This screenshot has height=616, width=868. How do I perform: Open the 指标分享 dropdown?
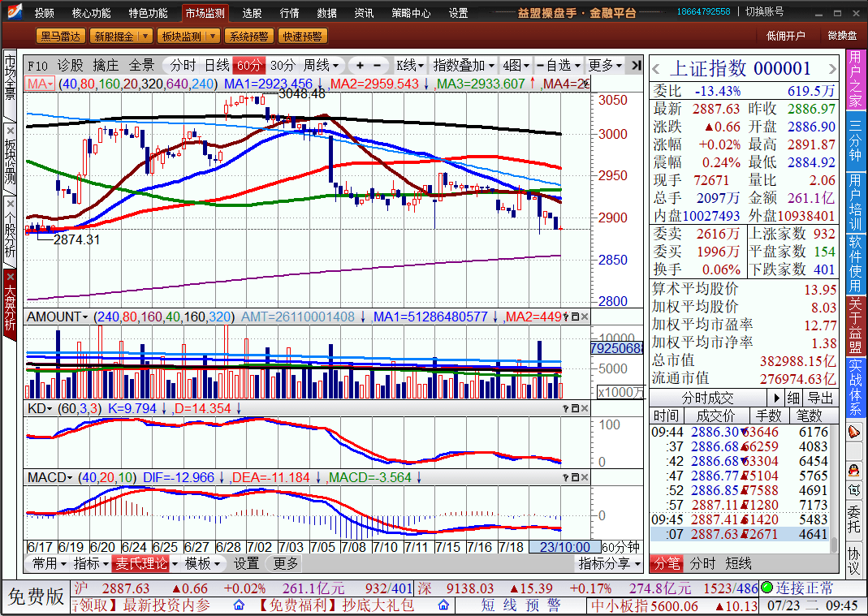point(610,563)
